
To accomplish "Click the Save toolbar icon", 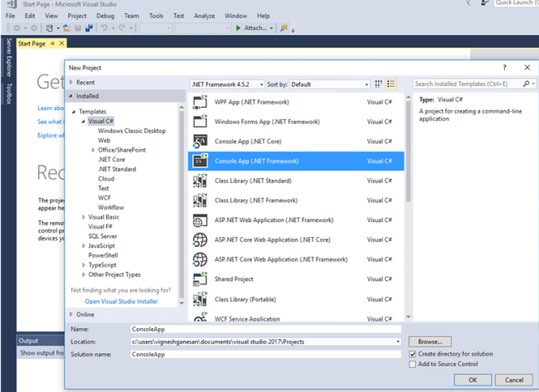I will (x=78, y=28).
